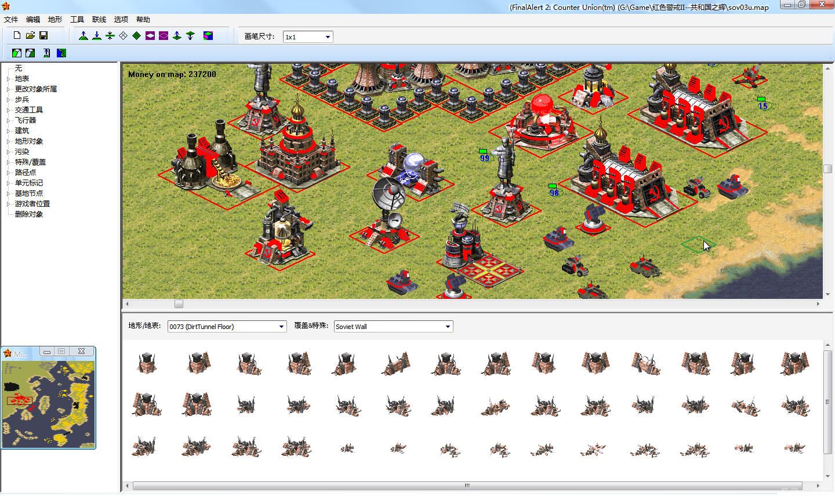Toggle the 3D cube view icon
Screen dimensions: 835x504
pyautogui.click(x=208, y=36)
